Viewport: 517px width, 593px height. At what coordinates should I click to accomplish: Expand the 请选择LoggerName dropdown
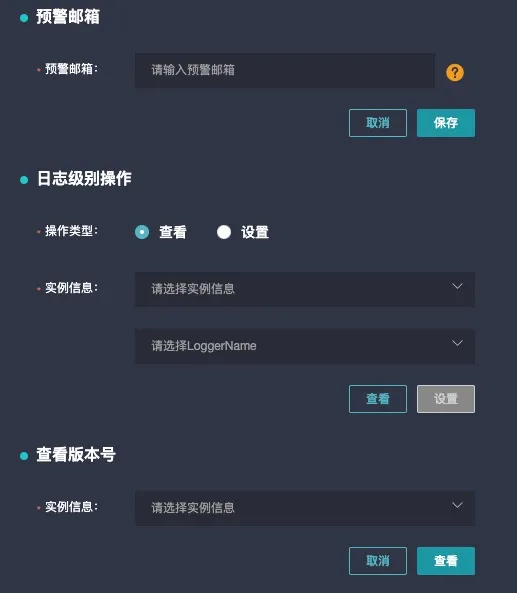[x=305, y=346]
